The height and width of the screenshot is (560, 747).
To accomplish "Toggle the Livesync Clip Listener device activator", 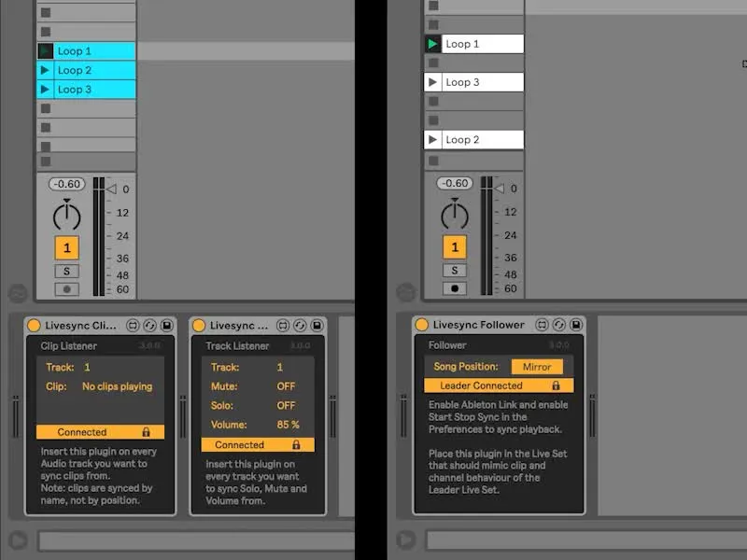I will [x=34, y=326].
